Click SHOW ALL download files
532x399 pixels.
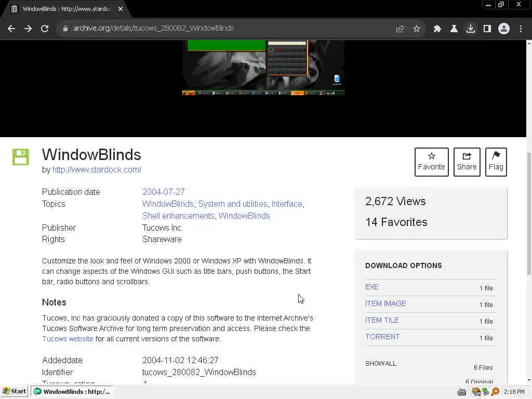[381, 364]
